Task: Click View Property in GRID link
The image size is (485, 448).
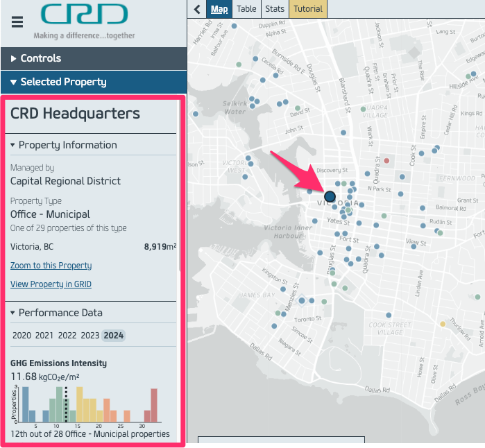Action: pos(51,284)
